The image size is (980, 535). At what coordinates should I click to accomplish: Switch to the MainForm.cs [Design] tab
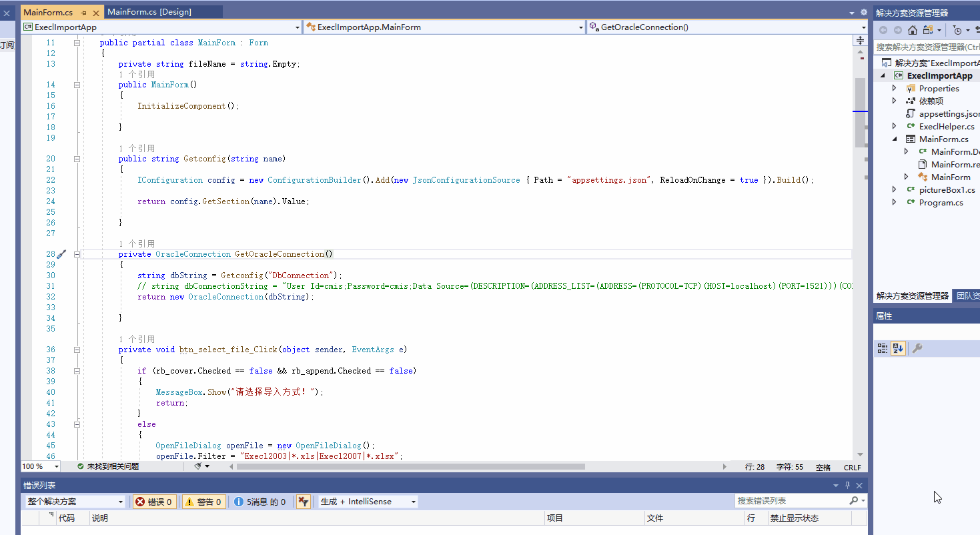[x=149, y=12]
